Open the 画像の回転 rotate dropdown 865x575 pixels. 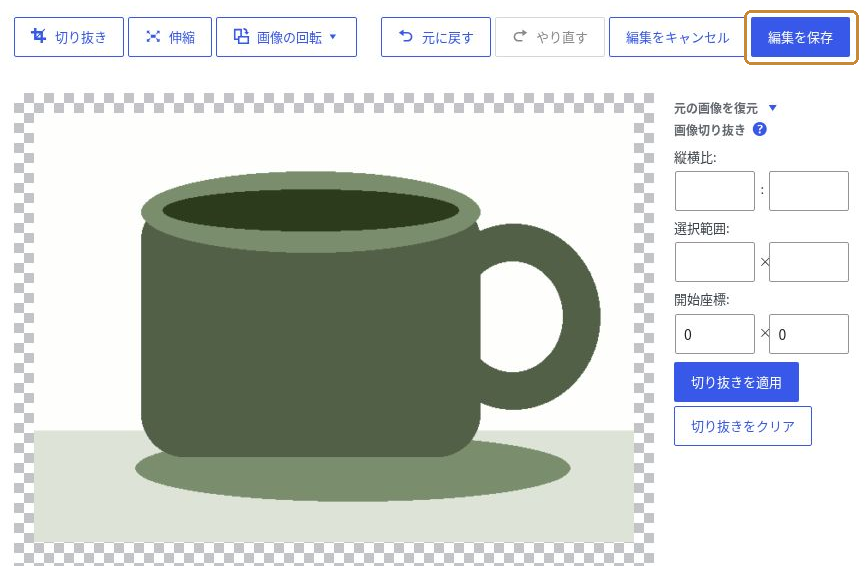tap(286, 37)
